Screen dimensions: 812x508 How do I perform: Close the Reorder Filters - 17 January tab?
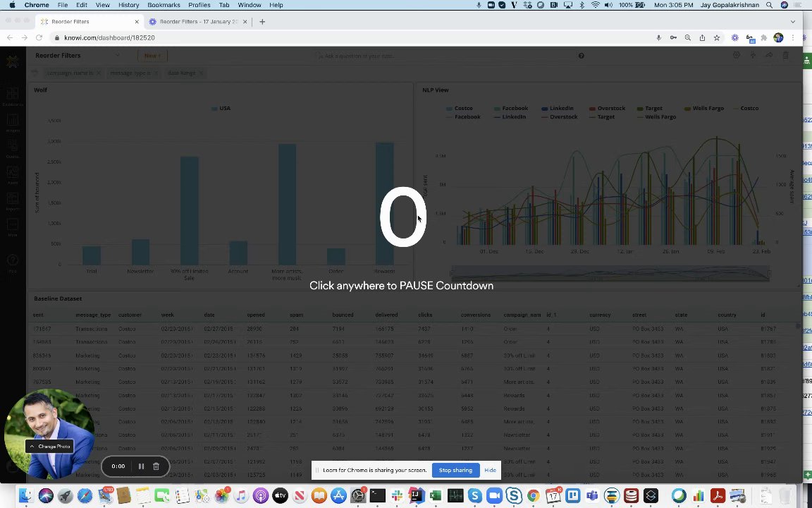click(x=245, y=22)
